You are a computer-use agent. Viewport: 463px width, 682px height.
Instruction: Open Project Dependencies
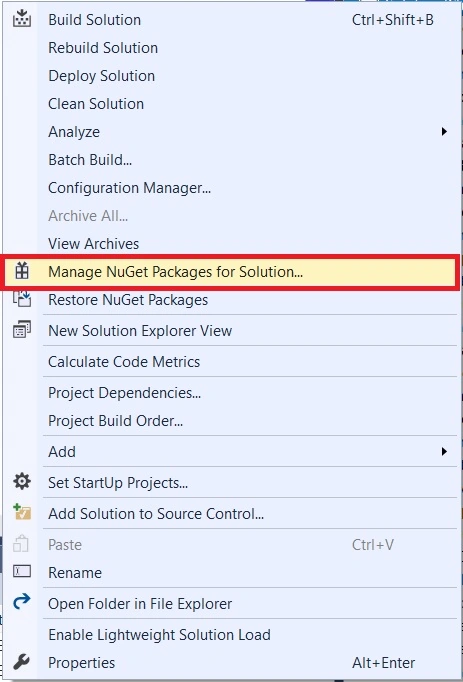tap(124, 393)
